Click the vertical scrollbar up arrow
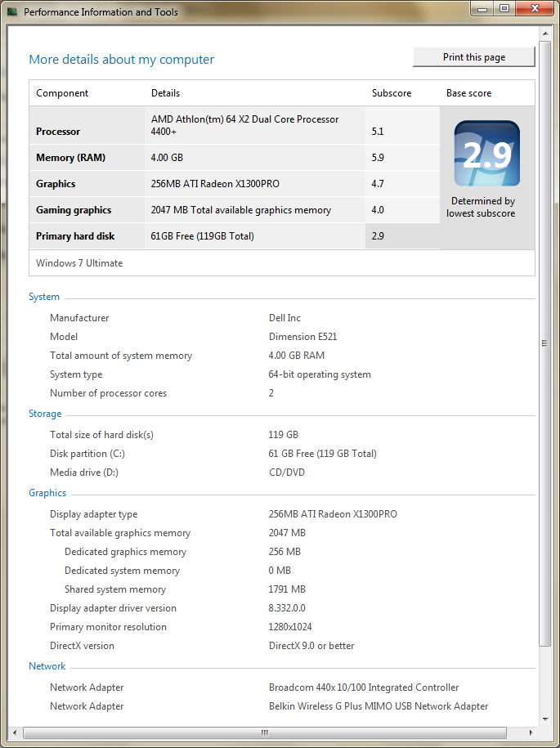Viewport: 560px width, 748px height. pyautogui.click(x=544, y=34)
